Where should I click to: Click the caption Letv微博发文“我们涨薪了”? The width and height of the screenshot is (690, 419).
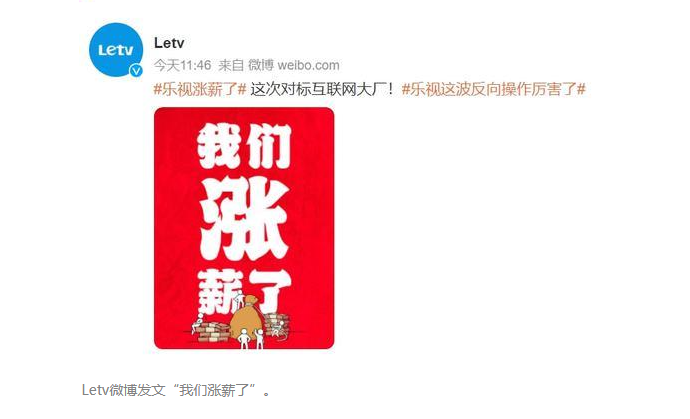[176, 390]
